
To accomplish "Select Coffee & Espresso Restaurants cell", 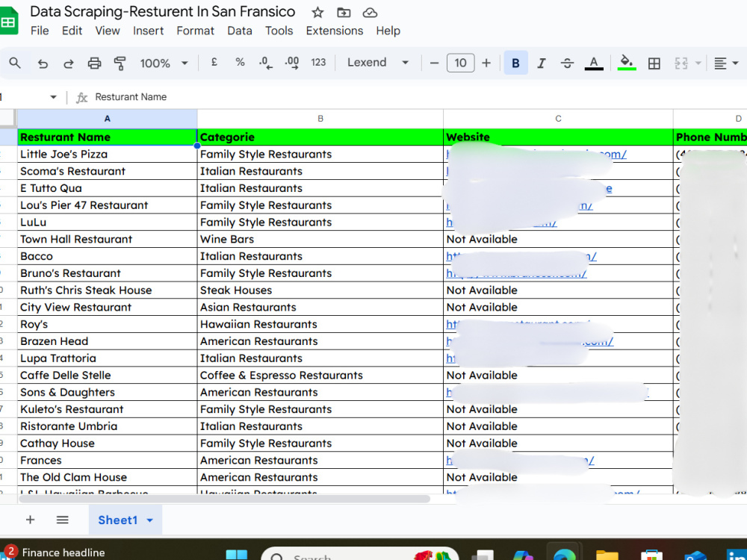I will [x=320, y=376].
